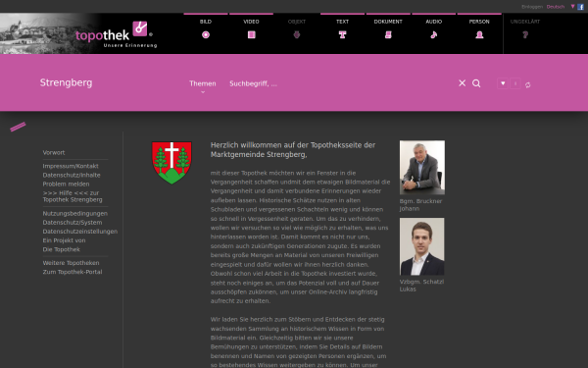Open Hilfe zur Topothek Strengberg link
This screenshot has width=588, height=368.
pos(73,196)
